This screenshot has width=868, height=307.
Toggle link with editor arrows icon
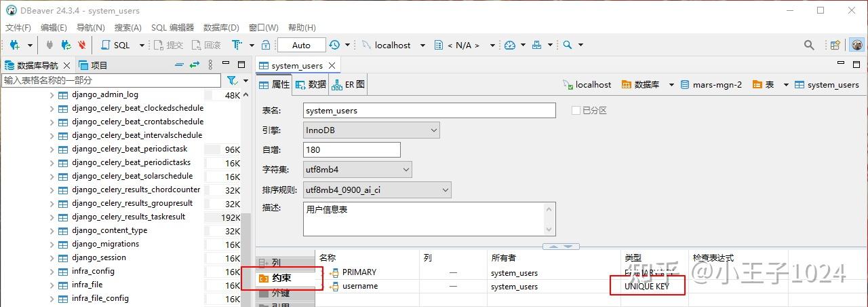click(x=195, y=65)
